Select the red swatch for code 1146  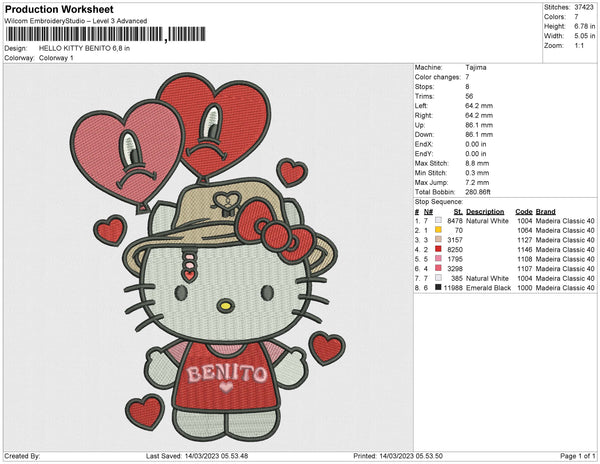(438, 249)
